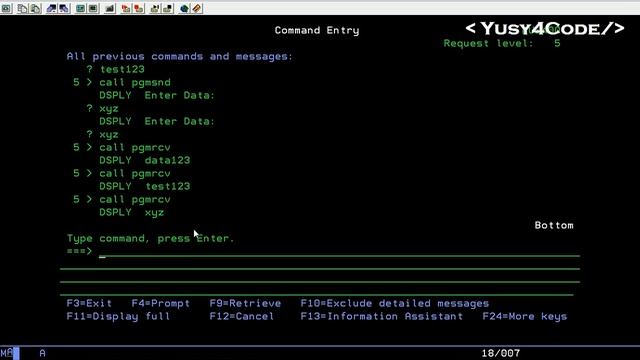Click the Stop macro recording icon

pos(139,8)
